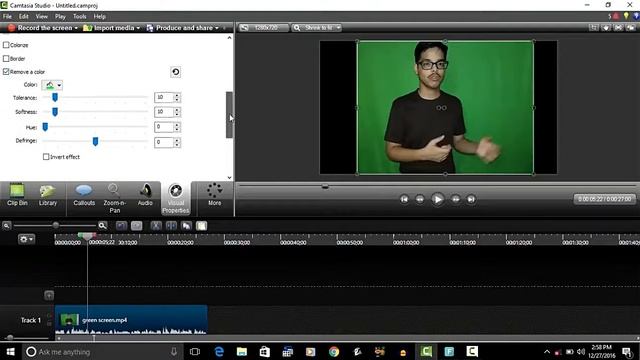Screen dimensions: 640x360
Task: Check the Invert effect checkbox
Action: [46, 157]
